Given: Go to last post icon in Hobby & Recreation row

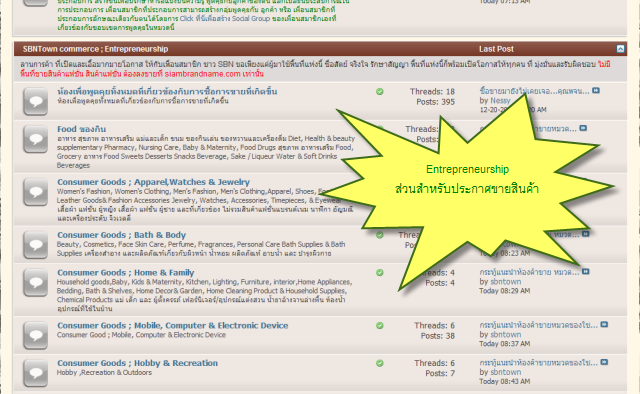Looking at the screenshot, I should (604, 362).
